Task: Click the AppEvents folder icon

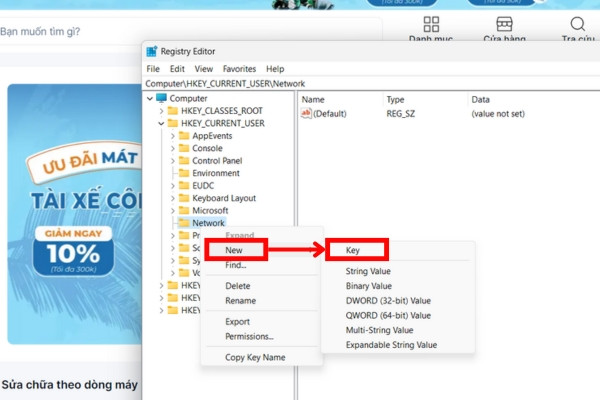Action: coord(184,136)
